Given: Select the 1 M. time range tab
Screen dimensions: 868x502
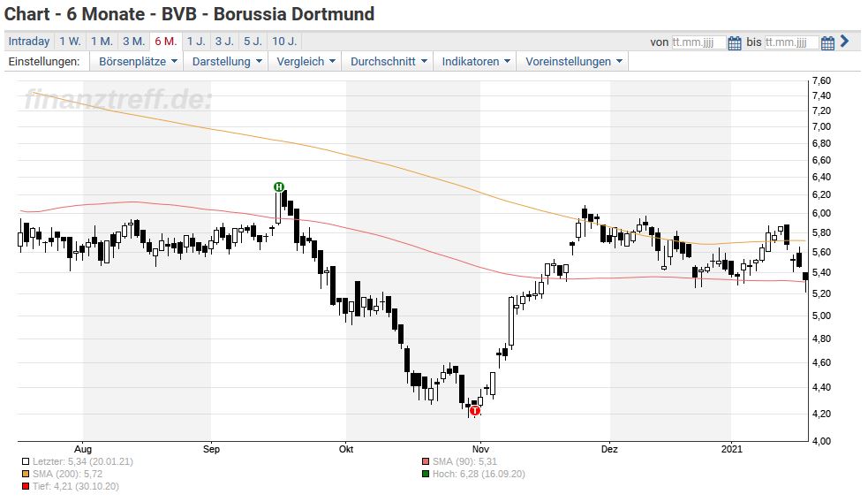Looking at the screenshot, I should [x=102, y=41].
